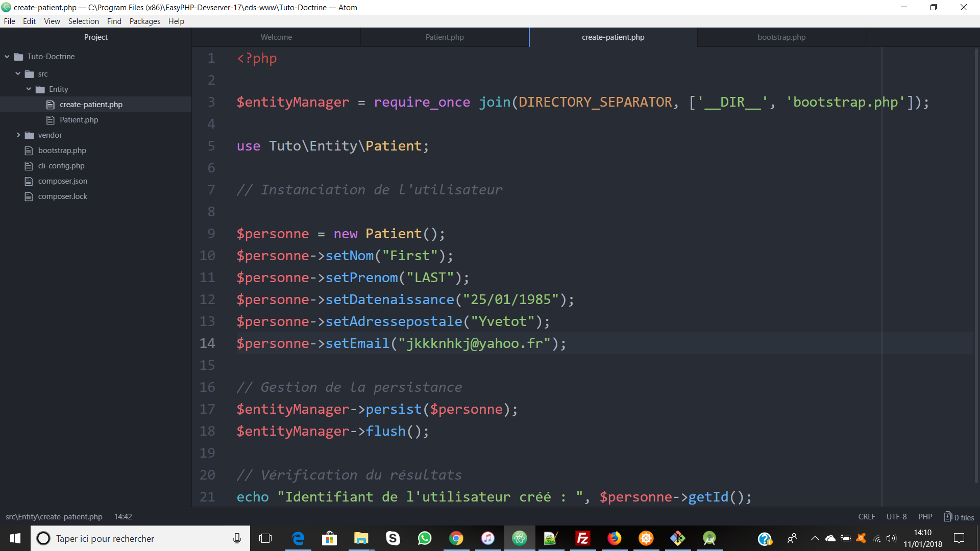Screen dimensions: 980x551
Task: Switch to the bootstrap.php tab
Action: 781,37
